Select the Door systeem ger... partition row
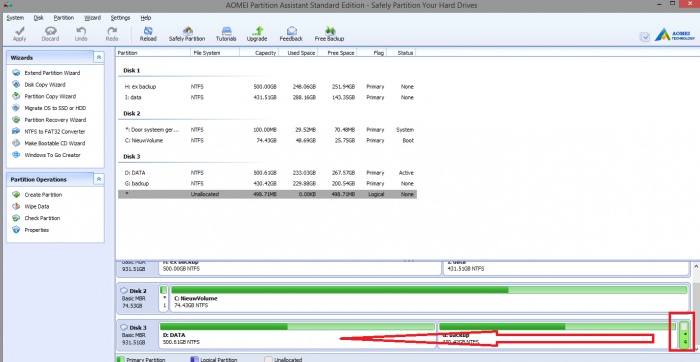 point(267,130)
